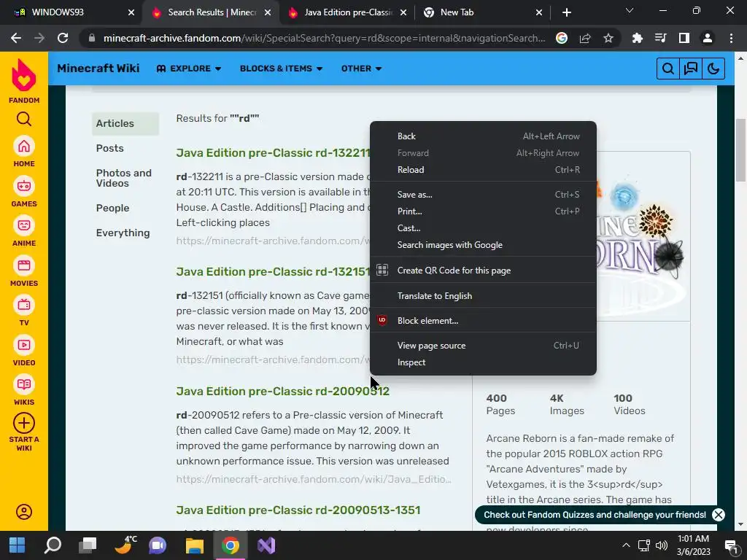The image size is (747, 560).
Task: Expand the Explore dropdown
Action: [x=189, y=69]
